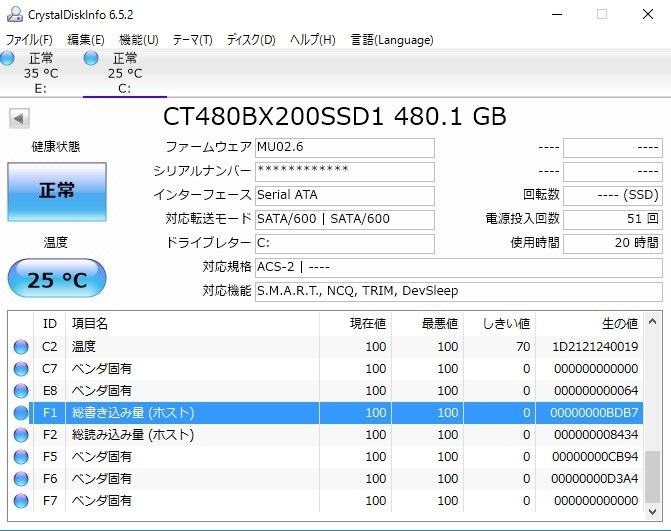
Task: Click the ID column header
Action: tap(50, 323)
